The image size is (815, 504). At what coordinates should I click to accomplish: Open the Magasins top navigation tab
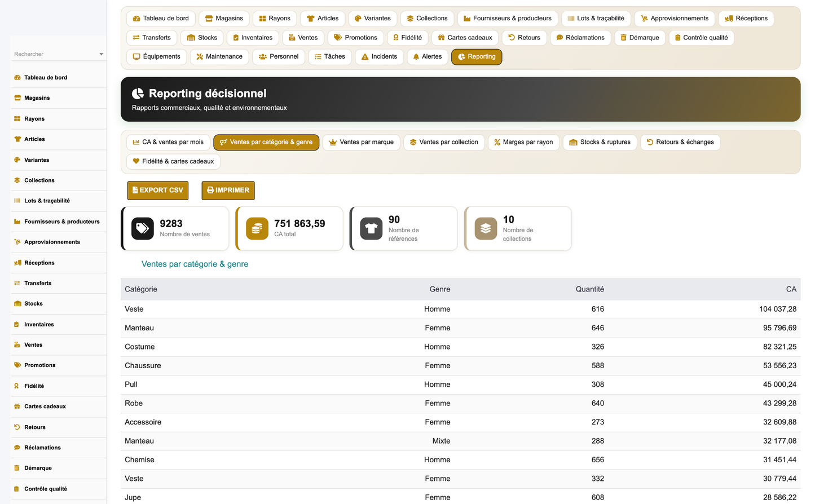(x=224, y=19)
